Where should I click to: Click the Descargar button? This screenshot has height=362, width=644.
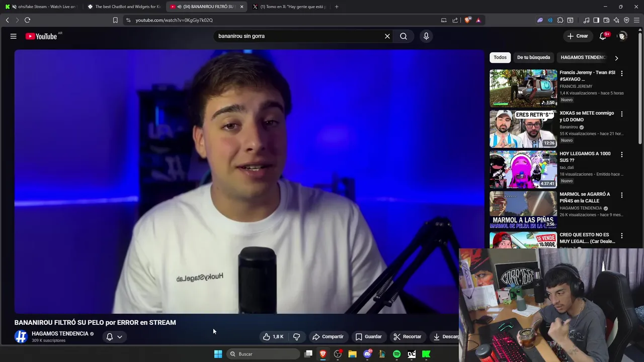point(445,337)
